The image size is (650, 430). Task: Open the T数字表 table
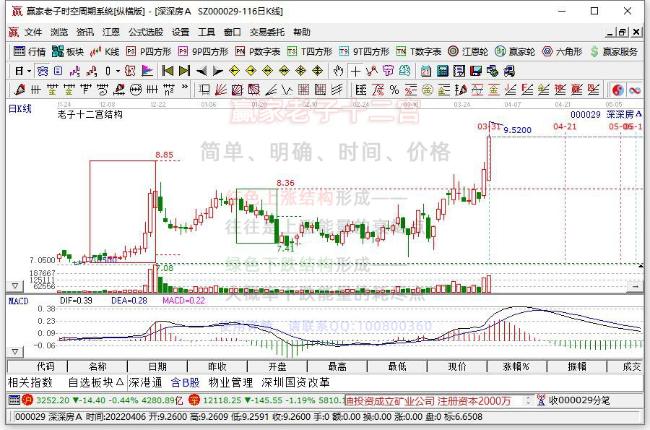(418, 51)
